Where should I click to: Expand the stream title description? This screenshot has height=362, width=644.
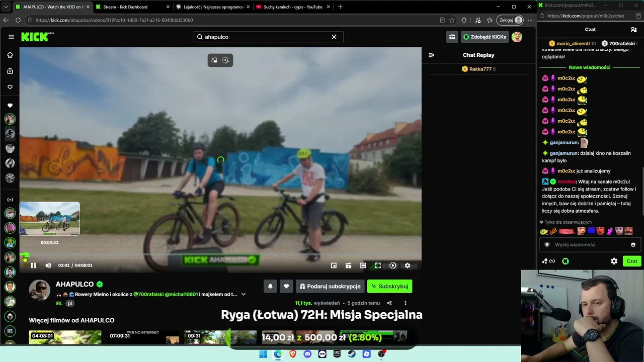244,294
